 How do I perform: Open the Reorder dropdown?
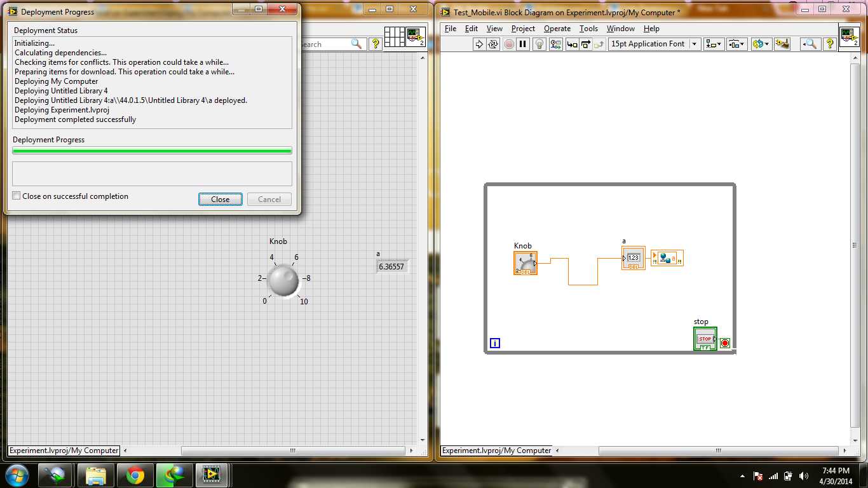pyautogui.click(x=761, y=44)
